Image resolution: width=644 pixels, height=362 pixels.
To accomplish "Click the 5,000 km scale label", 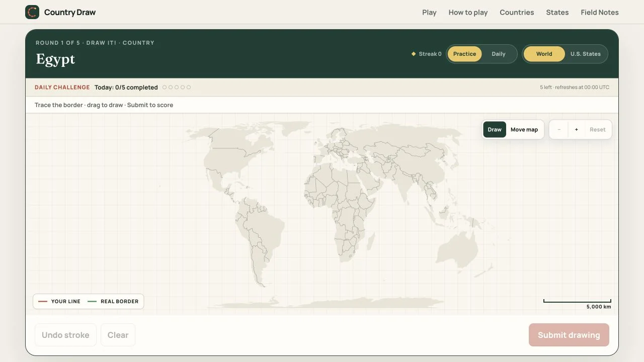I will pos(599,307).
